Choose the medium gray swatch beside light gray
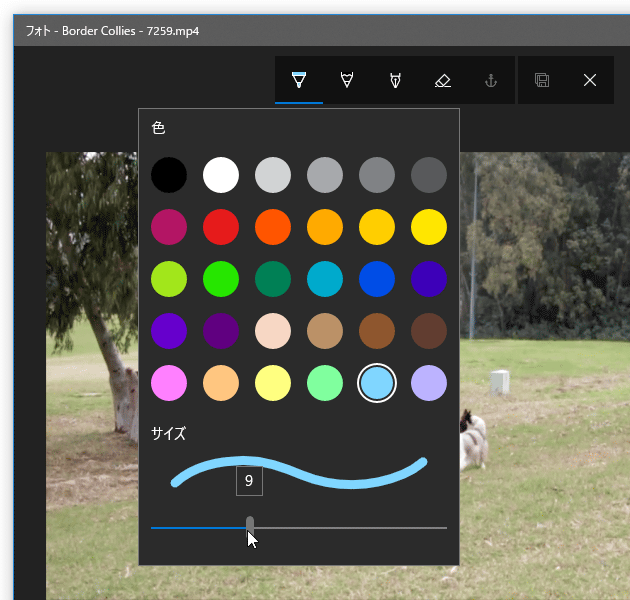Image resolution: width=630 pixels, height=600 pixels. coord(325,175)
